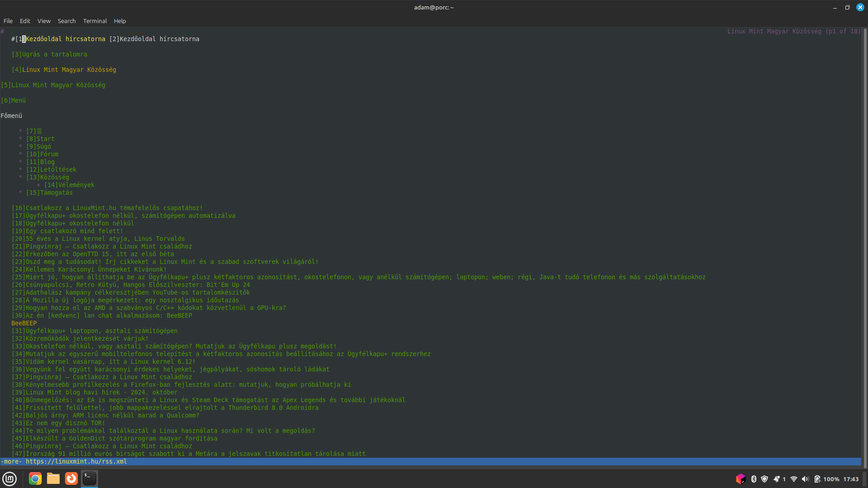Open the View menu

coord(44,21)
